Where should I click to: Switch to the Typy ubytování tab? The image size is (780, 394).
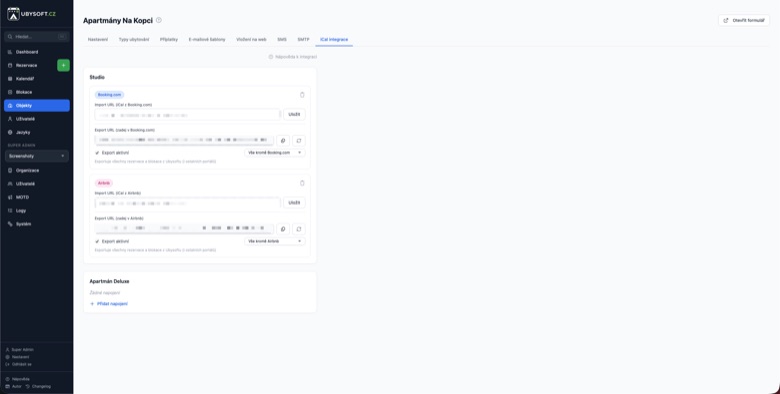[134, 39]
